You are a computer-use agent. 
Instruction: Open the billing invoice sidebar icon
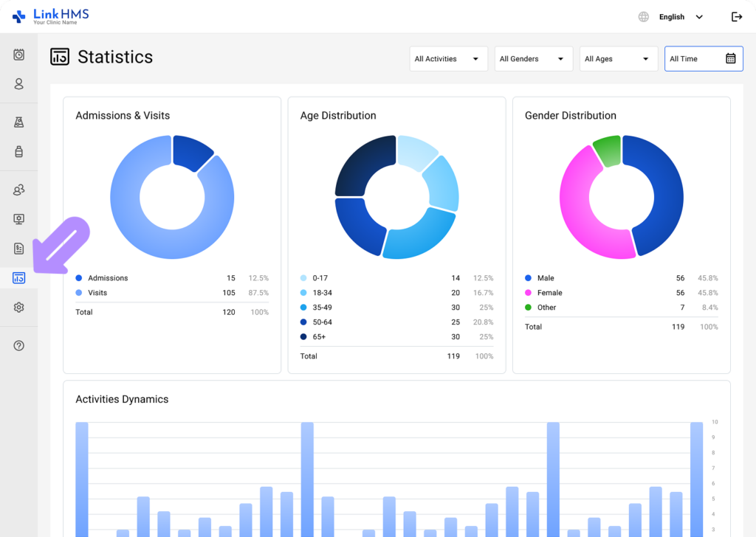click(19, 249)
